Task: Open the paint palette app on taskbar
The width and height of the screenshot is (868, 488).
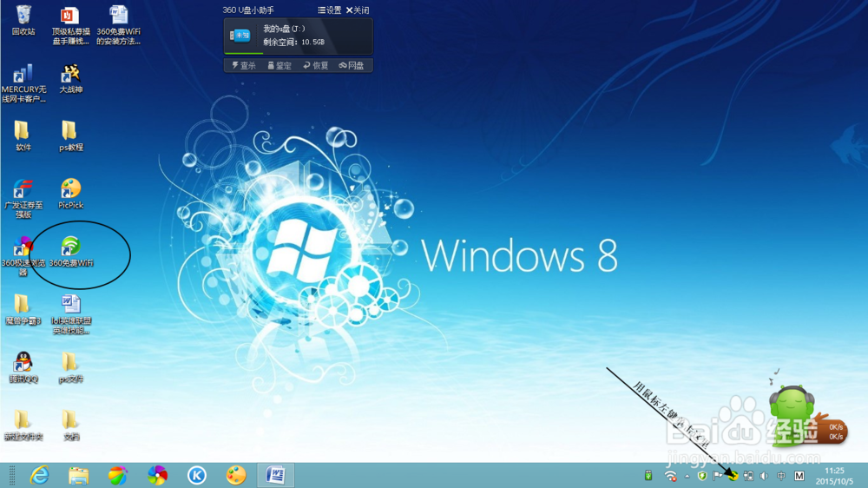Action: pyautogui.click(x=236, y=475)
